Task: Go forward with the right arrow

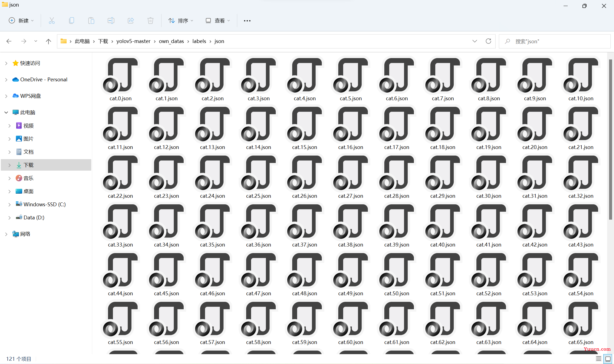Action: coord(24,41)
